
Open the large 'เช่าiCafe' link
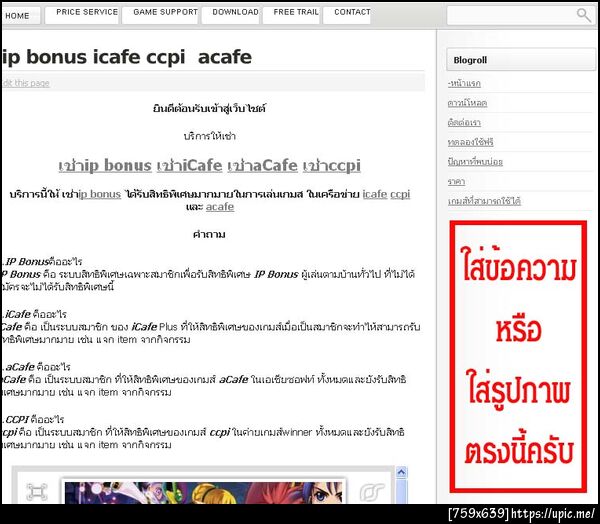click(189, 166)
